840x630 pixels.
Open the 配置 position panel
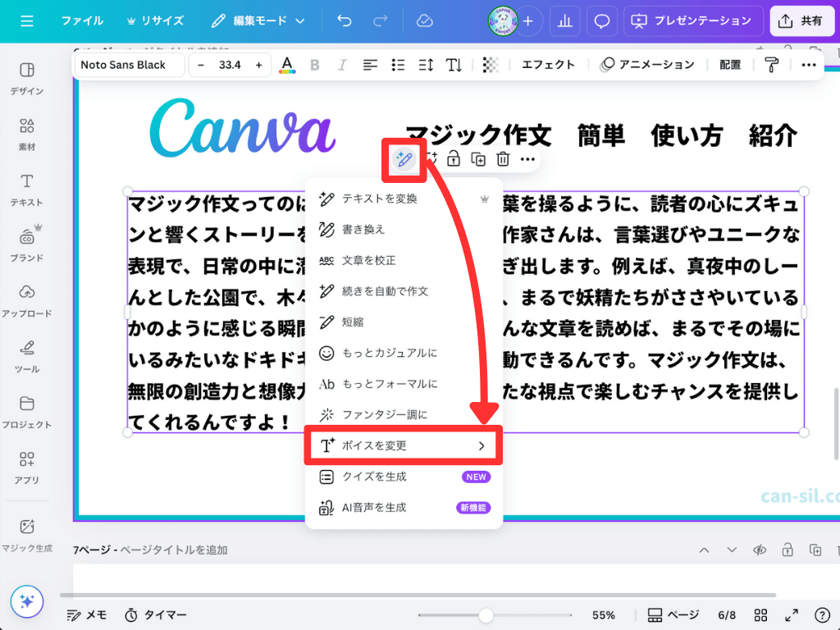[x=729, y=65]
